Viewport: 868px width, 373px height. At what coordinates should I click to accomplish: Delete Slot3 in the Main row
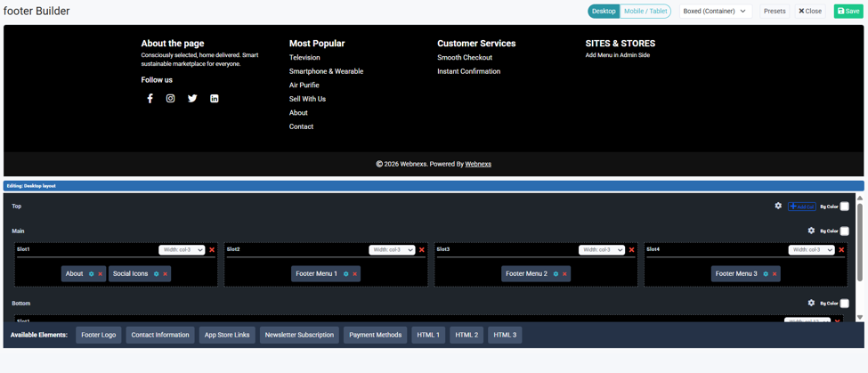pos(631,250)
